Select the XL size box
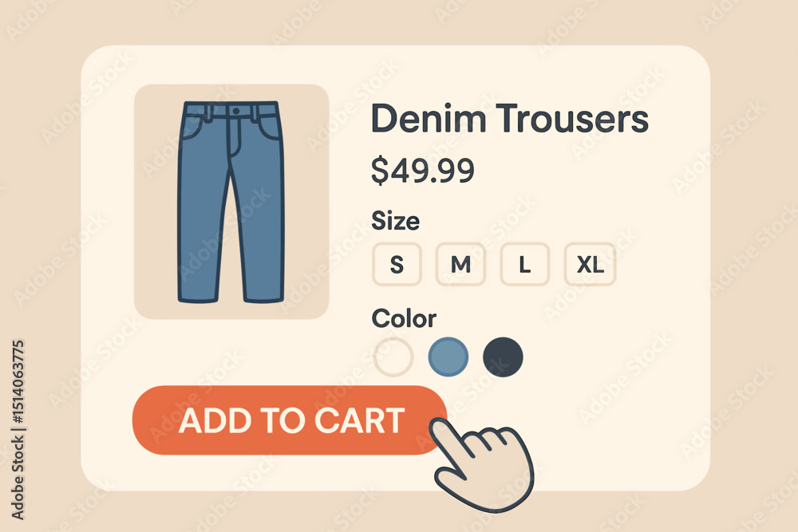The width and height of the screenshot is (798, 532). (590, 264)
